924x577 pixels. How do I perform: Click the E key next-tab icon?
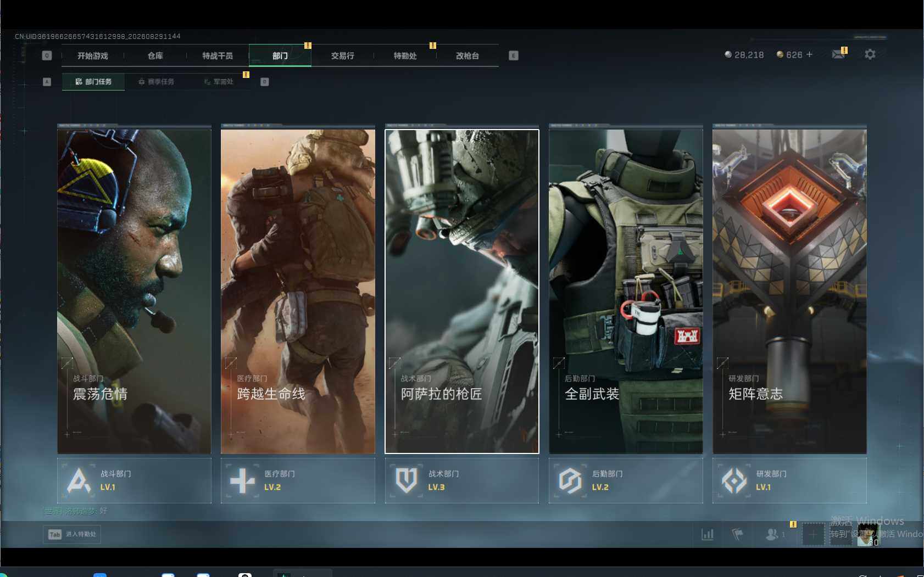tap(514, 55)
